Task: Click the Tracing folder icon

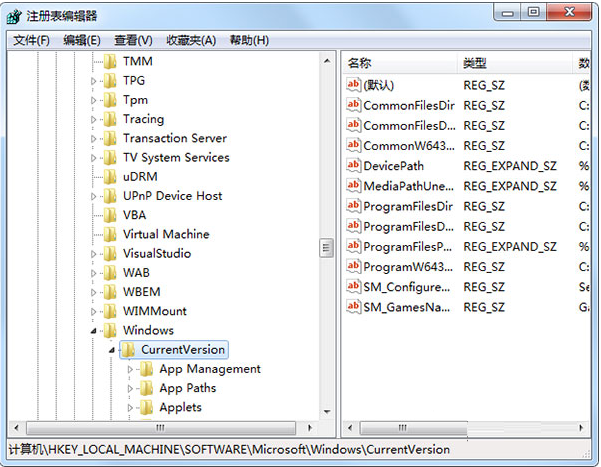Action: [x=110, y=119]
